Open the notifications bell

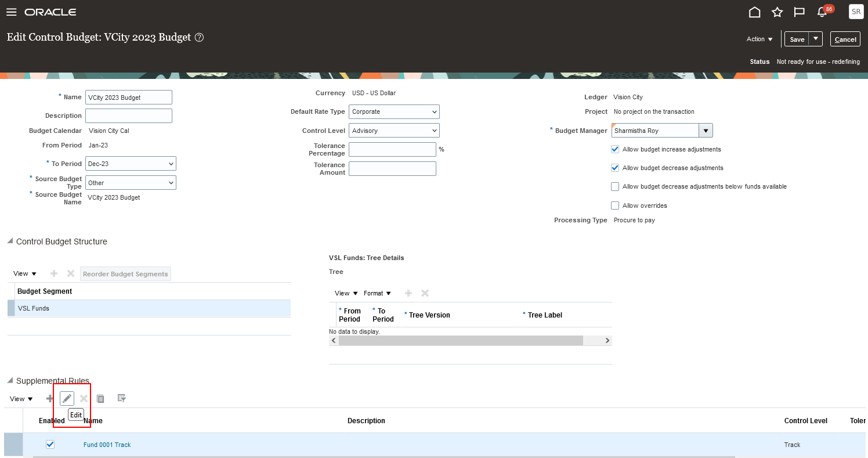822,12
